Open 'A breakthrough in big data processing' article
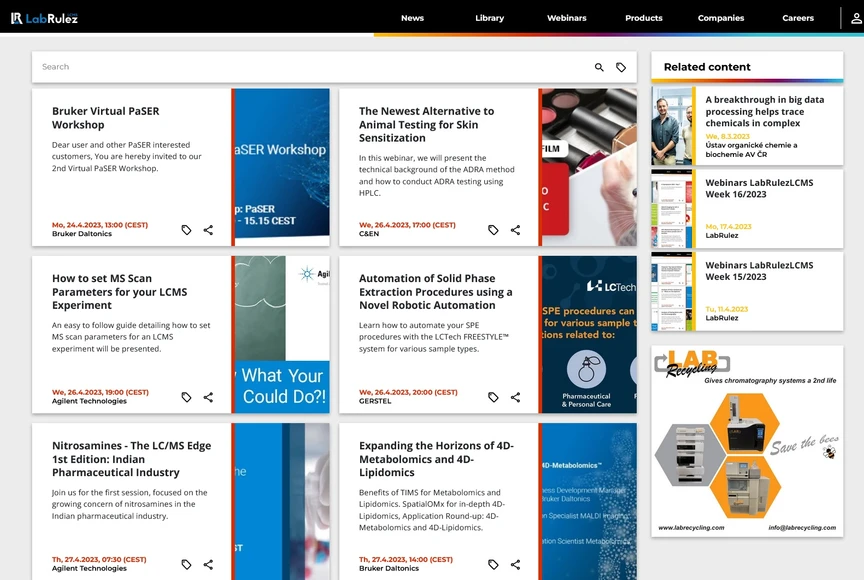 (765, 111)
